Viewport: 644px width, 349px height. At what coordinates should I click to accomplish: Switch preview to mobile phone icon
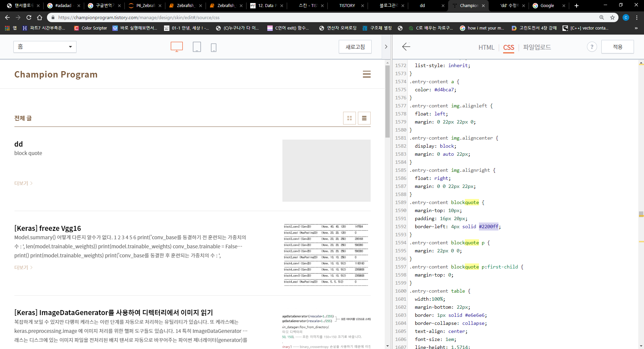214,48
